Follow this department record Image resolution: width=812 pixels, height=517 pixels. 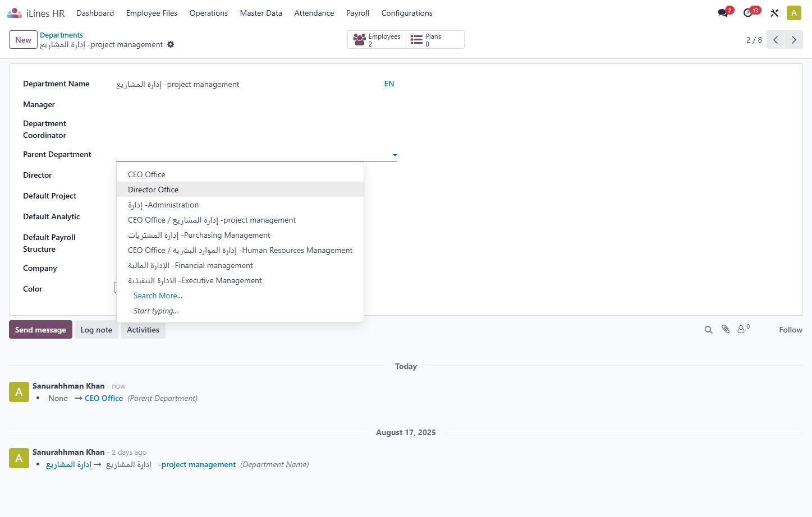(791, 330)
